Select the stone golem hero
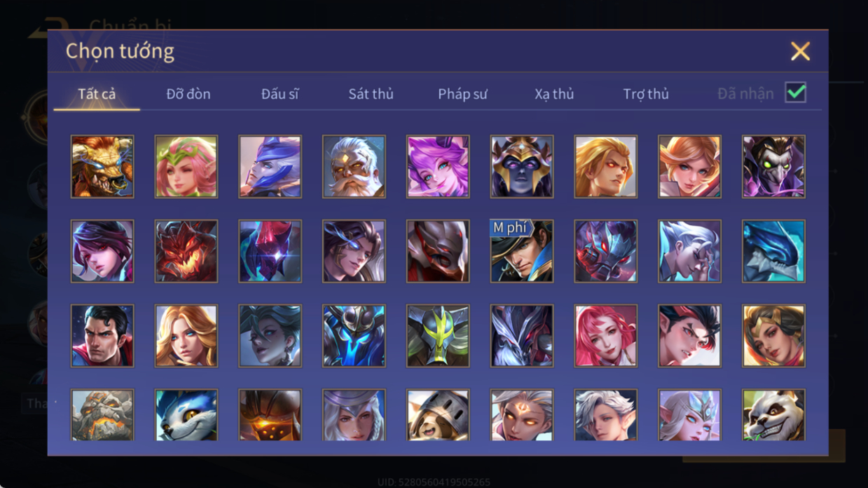This screenshot has height=488, width=868. tap(102, 415)
